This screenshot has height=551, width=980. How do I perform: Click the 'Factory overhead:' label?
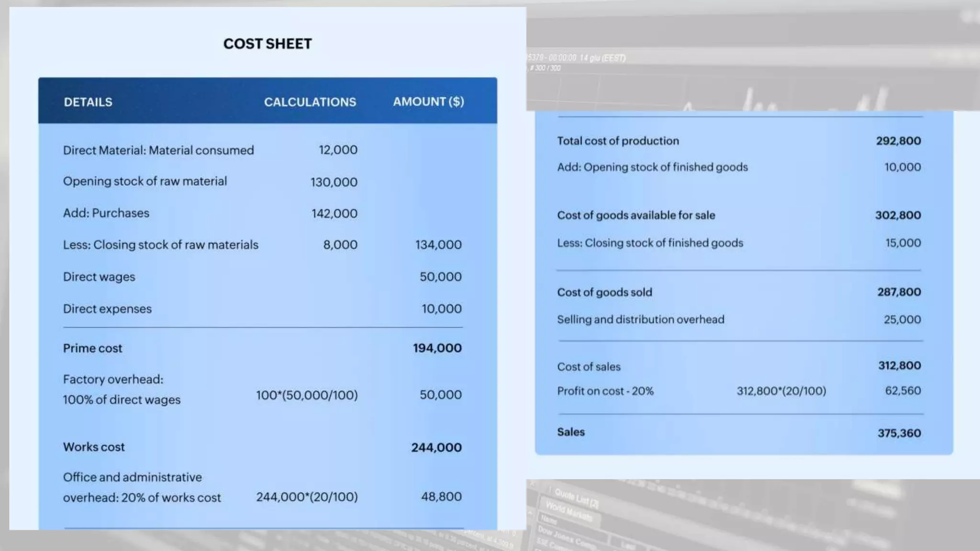pyautogui.click(x=113, y=379)
